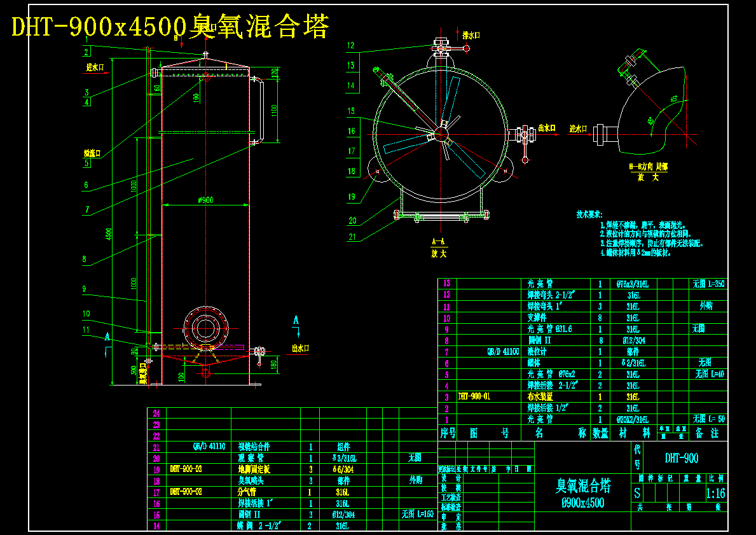
Task: Select the 'A—A 放大' view caption
Action: coord(439,249)
